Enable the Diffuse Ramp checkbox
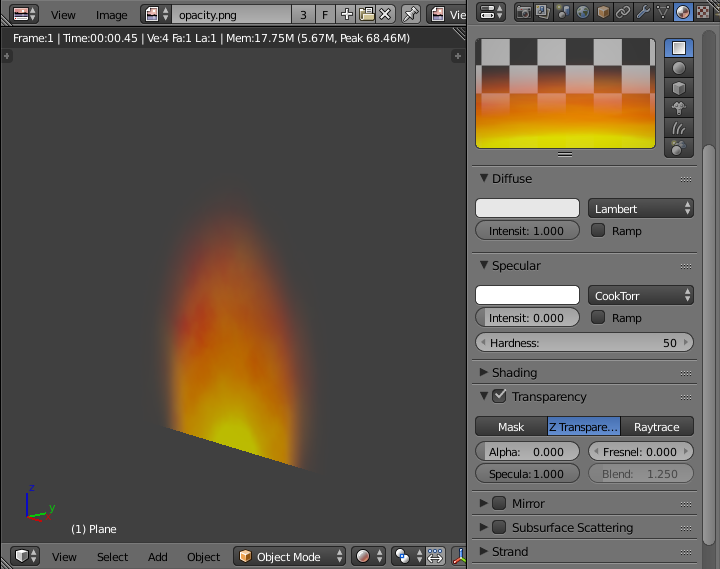720x569 pixels. click(x=598, y=231)
